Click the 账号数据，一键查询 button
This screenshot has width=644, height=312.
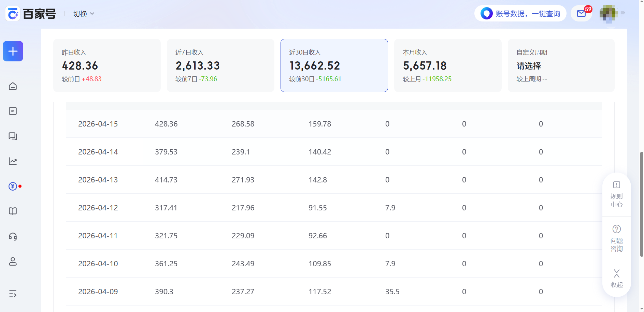[520, 14]
